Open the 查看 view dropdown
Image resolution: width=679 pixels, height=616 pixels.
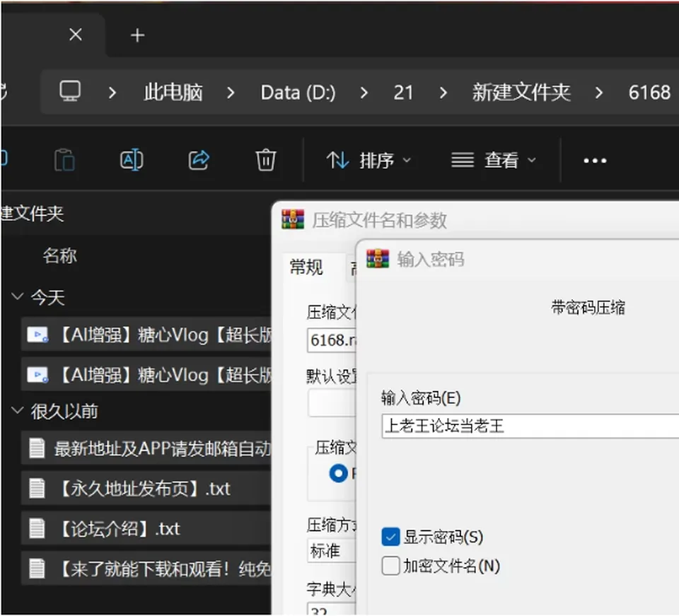coord(494,161)
